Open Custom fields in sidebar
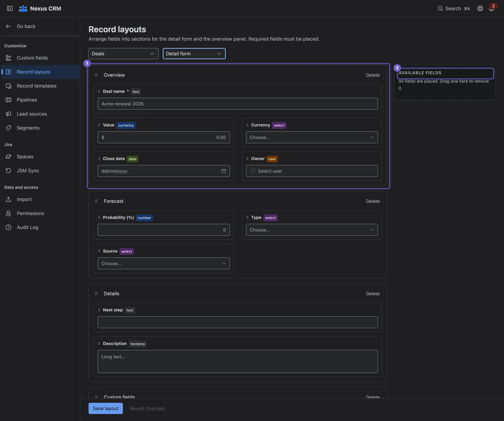 (x=41, y=58)
